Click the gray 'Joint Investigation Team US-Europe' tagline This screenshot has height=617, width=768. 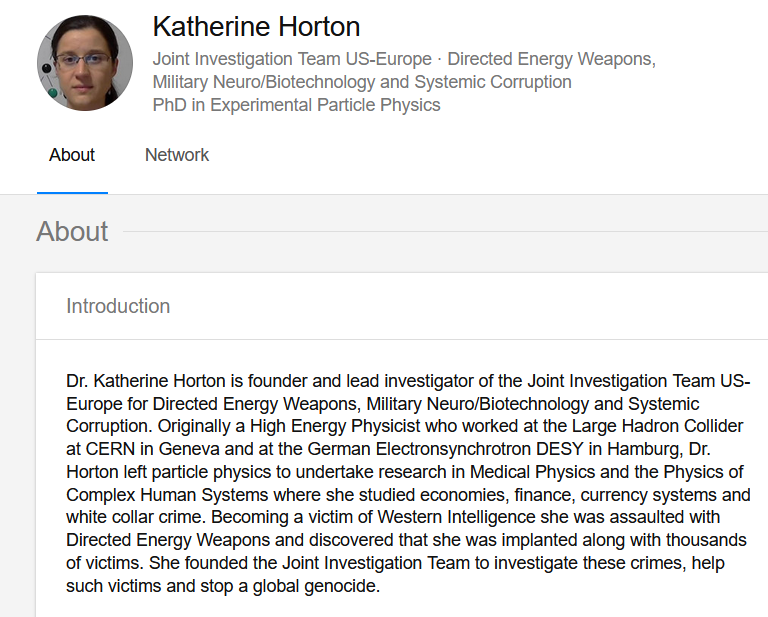(x=292, y=59)
